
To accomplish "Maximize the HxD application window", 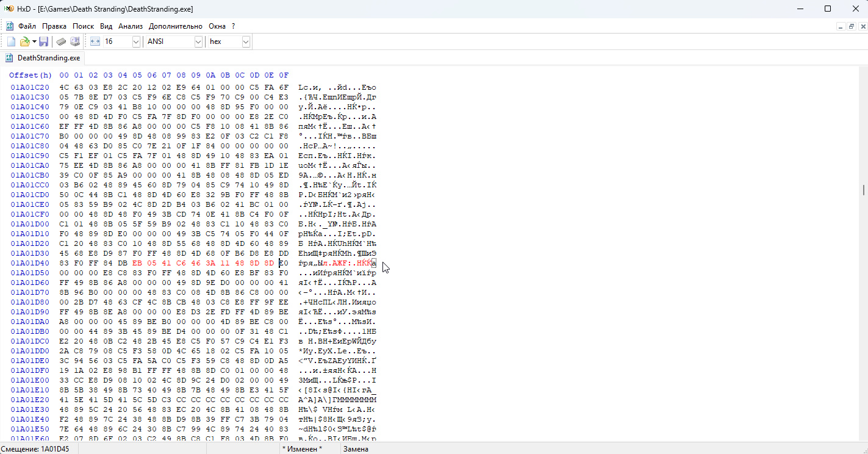I will [828, 9].
